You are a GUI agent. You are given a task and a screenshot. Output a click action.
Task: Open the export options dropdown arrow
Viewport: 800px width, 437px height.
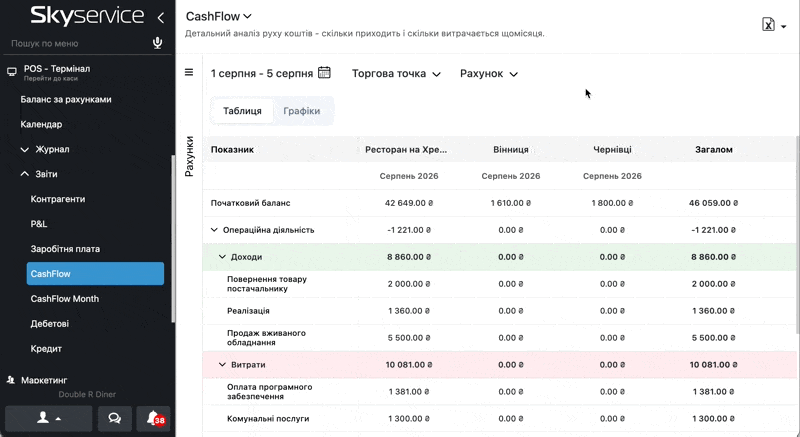pos(784,27)
